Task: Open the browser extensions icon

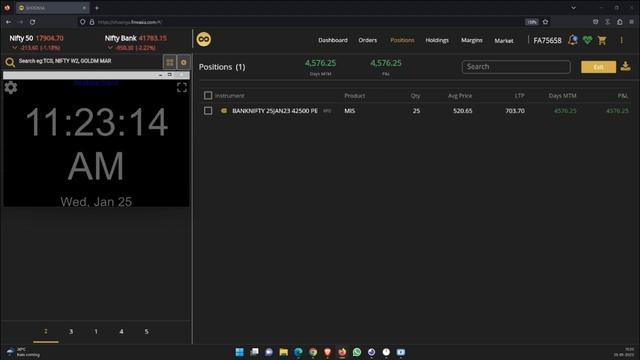Action: [x=620, y=22]
